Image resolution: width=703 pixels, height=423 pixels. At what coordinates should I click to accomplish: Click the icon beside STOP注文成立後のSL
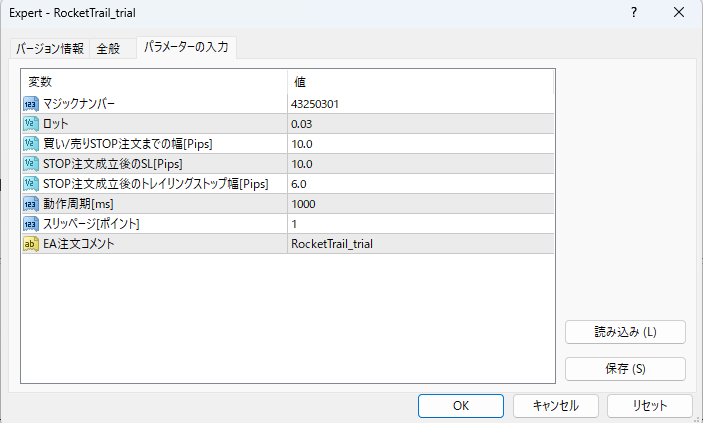tap(30, 163)
